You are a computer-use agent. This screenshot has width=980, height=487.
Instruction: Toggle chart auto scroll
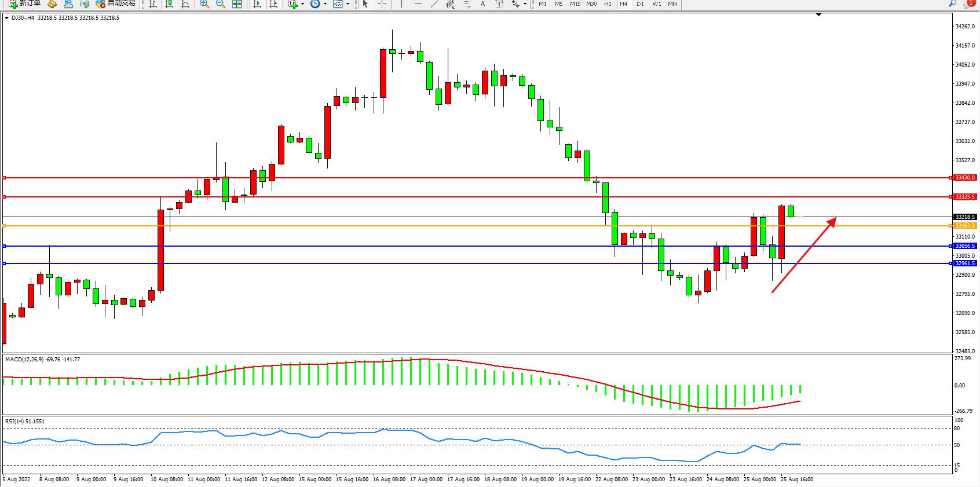tap(258, 4)
